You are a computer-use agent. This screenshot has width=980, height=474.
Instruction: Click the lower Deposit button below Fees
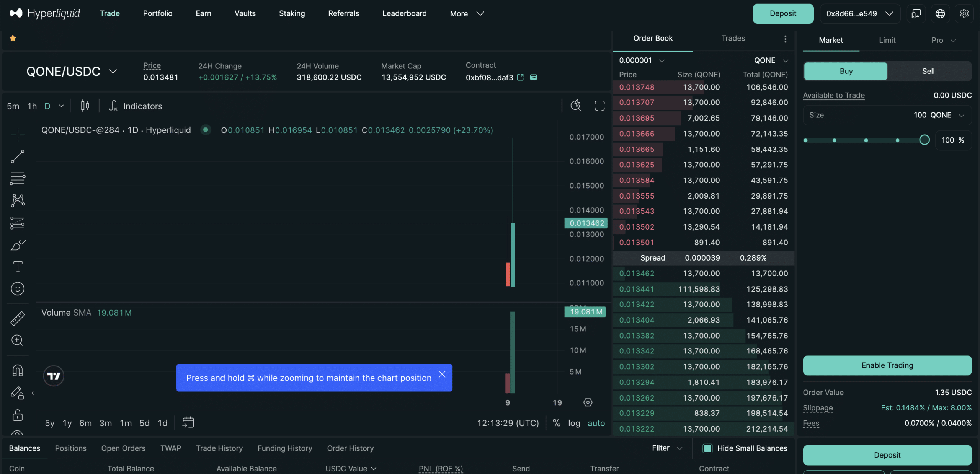(887, 455)
